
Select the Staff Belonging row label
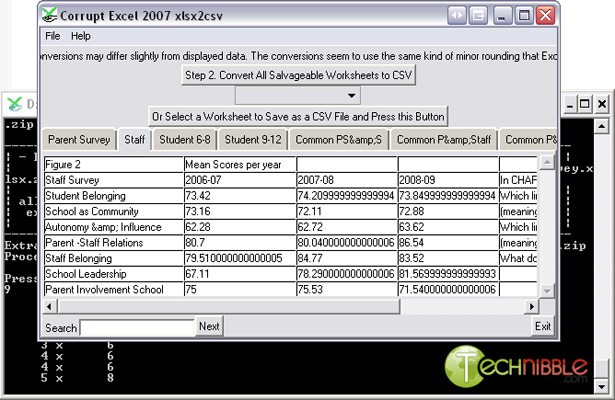coord(114,258)
